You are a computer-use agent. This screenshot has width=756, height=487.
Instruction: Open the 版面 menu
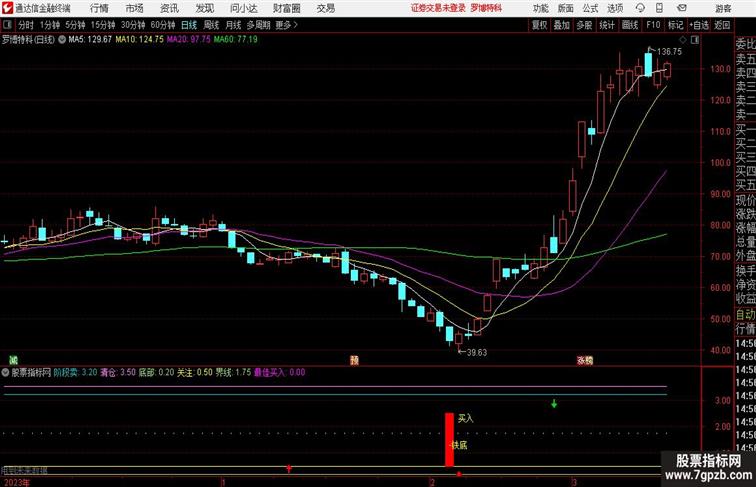(x=565, y=8)
